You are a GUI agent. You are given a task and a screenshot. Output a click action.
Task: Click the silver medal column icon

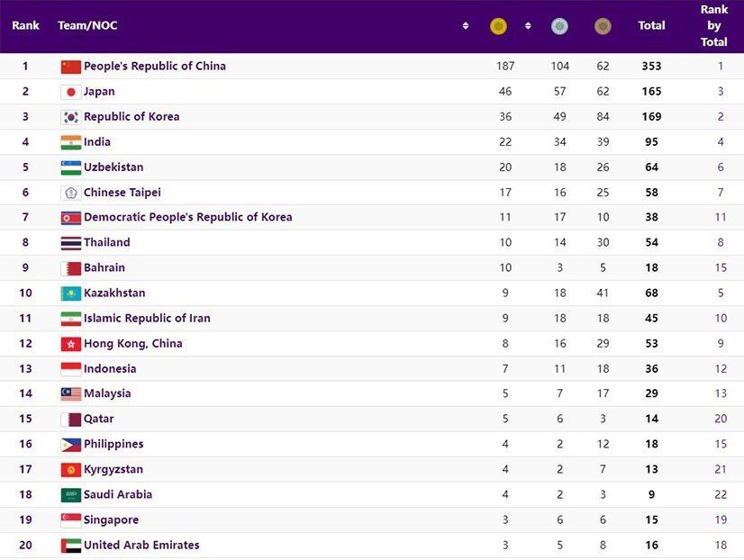[x=559, y=26]
